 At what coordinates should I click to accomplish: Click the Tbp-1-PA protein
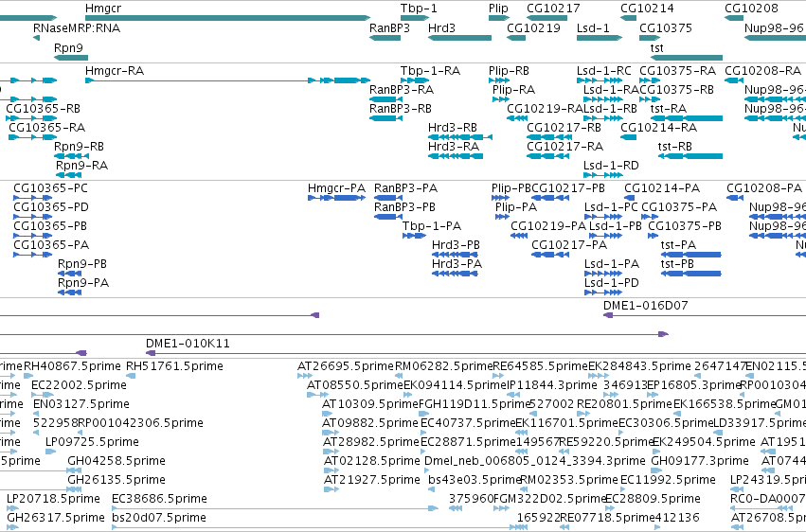click(x=414, y=236)
